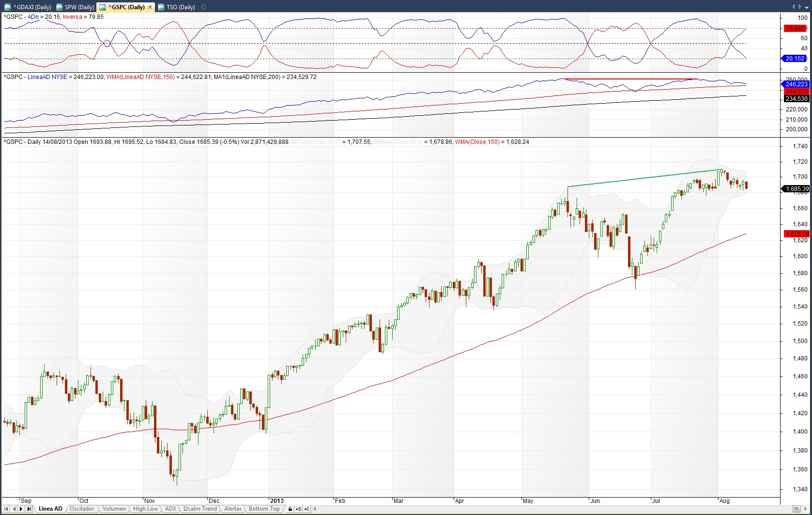The height and width of the screenshot is (515, 812).
Task: Click the black 1,685.39 last price label
Action: click(x=796, y=189)
